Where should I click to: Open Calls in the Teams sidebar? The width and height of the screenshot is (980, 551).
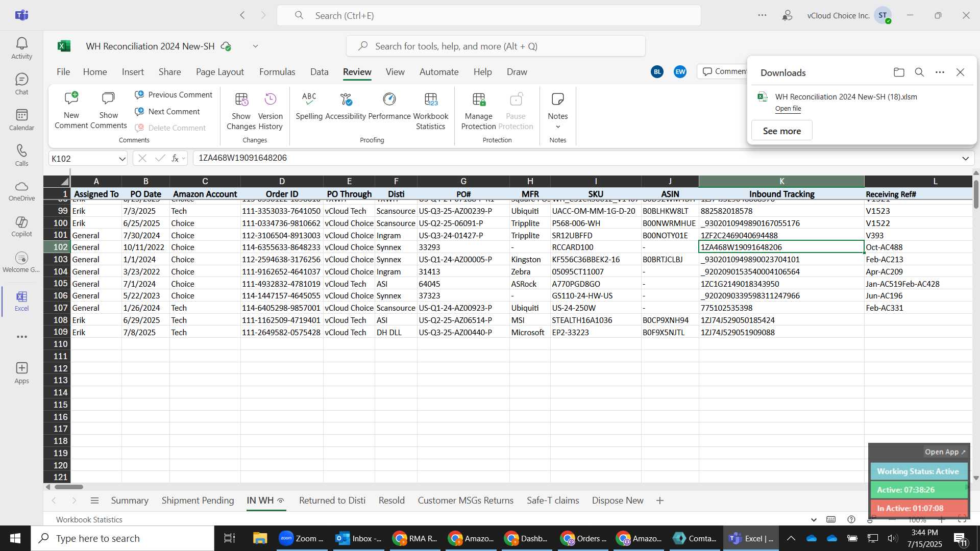click(21, 156)
